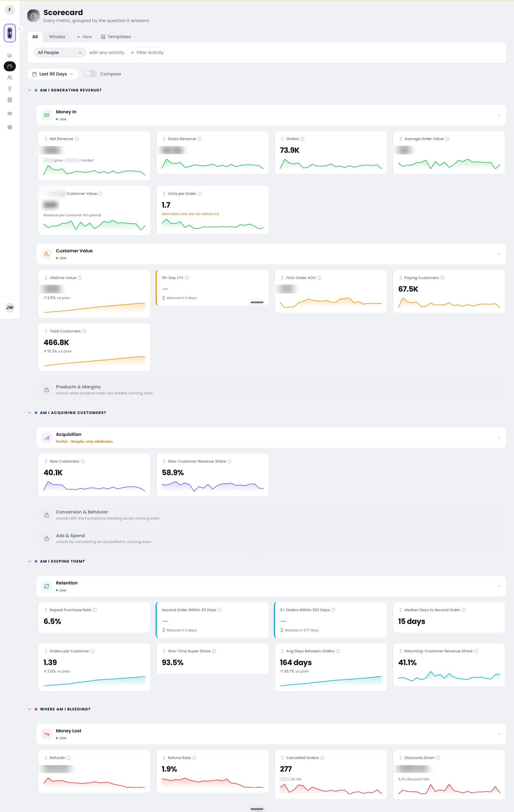The height and width of the screenshot is (812, 514).
Task: Click the New Customers 40.1K value
Action: pos(53,473)
